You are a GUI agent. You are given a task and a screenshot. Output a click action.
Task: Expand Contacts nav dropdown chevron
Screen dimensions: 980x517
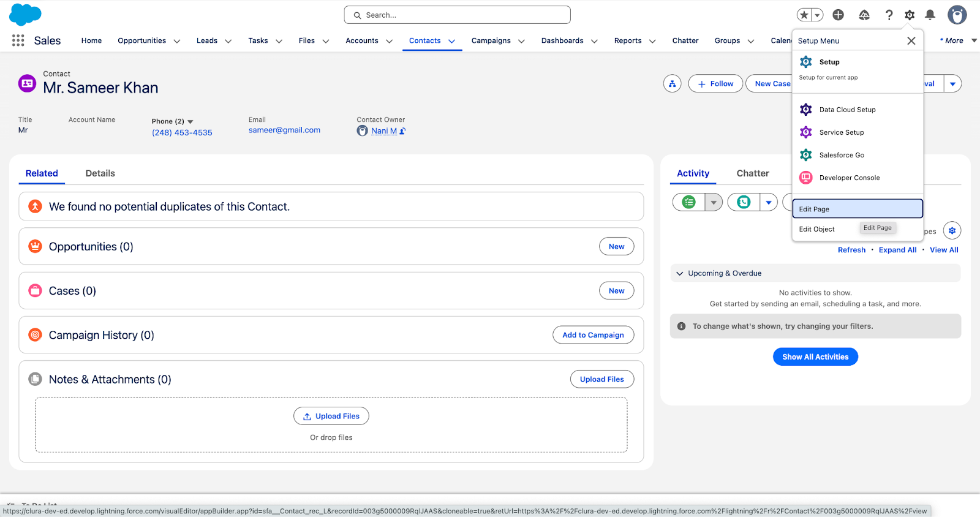[452, 41]
